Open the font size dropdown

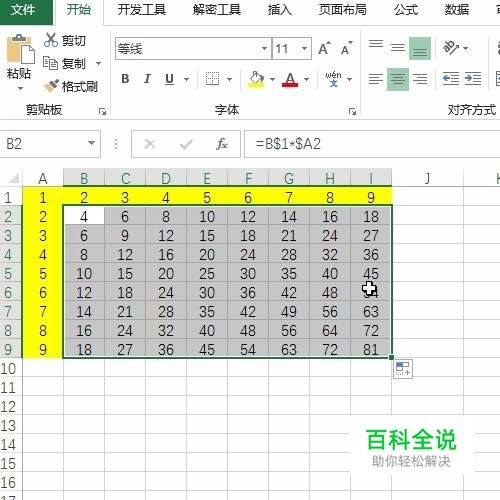[304, 49]
